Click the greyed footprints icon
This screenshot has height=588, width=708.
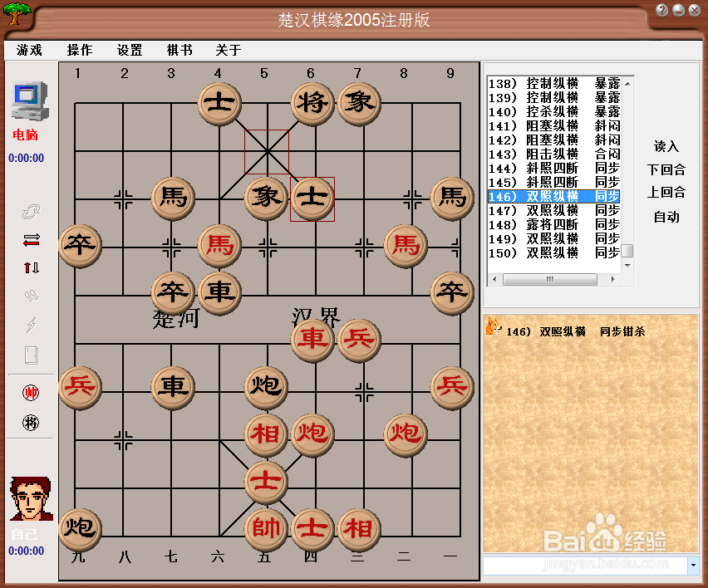point(31,296)
